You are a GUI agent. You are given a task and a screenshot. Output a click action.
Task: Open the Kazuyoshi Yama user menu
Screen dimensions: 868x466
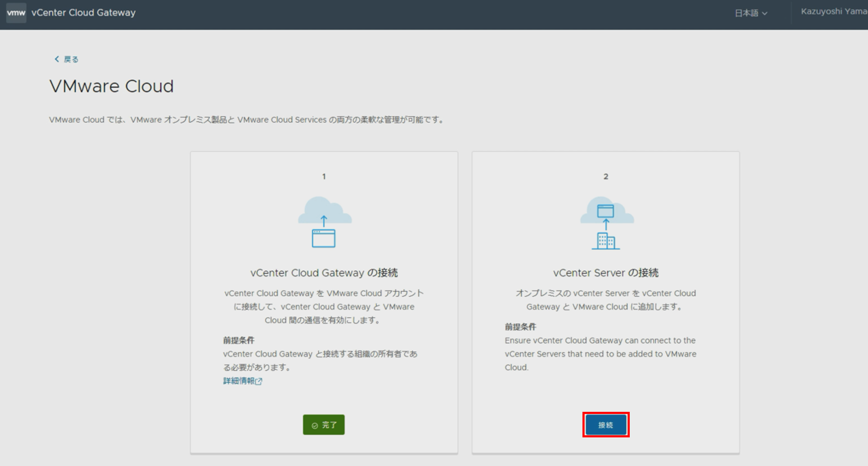[x=834, y=12]
